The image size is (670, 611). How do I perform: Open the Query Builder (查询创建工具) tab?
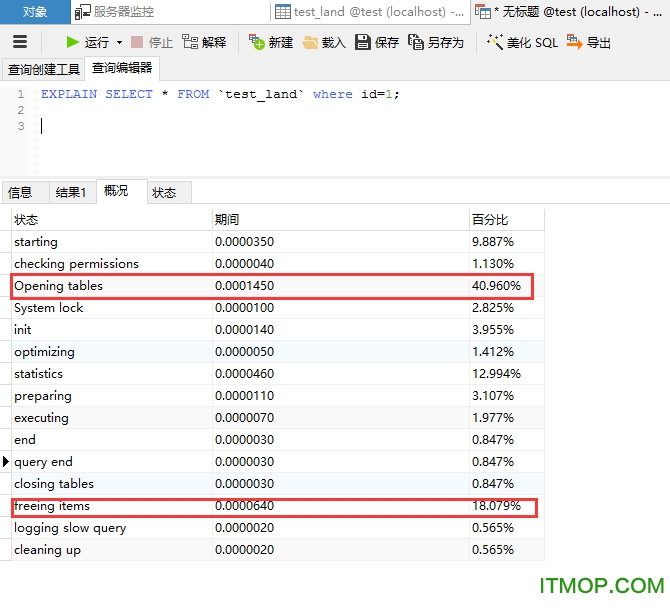[x=44, y=69]
